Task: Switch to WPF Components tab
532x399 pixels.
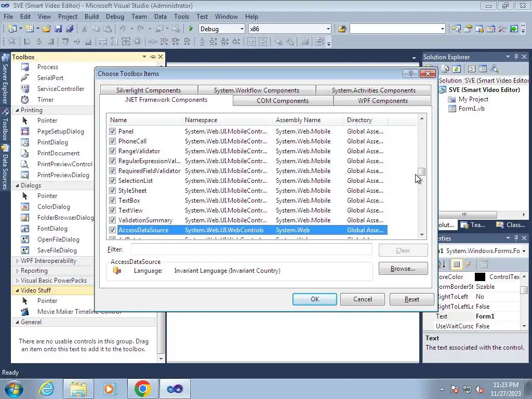Action: (382, 101)
